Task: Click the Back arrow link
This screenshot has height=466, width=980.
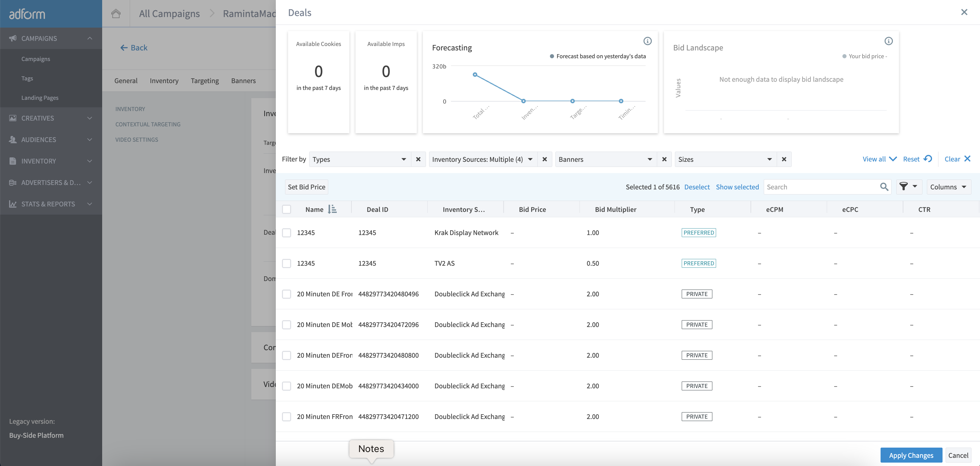Action: 134,48
